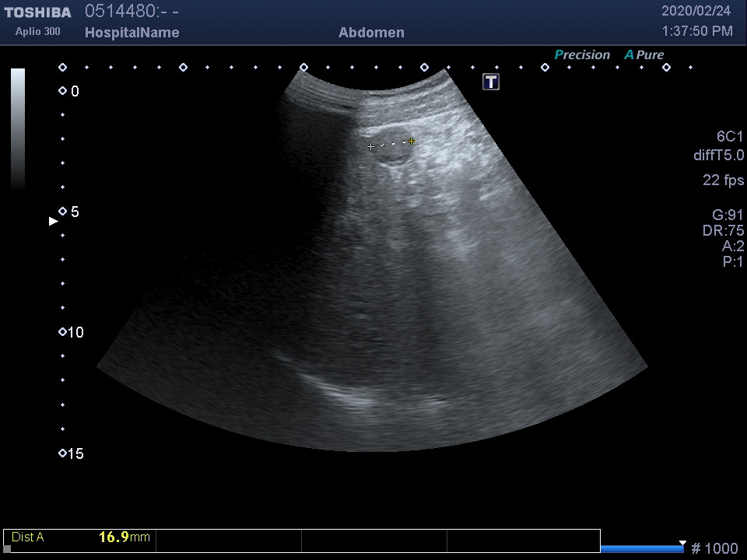Click the white triangle cine position marker
This screenshot has height=560, width=747.
pyautogui.click(x=682, y=543)
